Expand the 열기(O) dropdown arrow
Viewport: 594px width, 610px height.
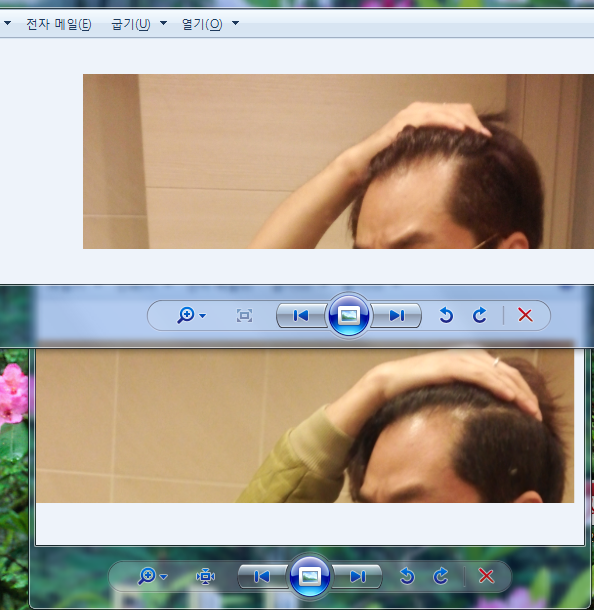235,23
